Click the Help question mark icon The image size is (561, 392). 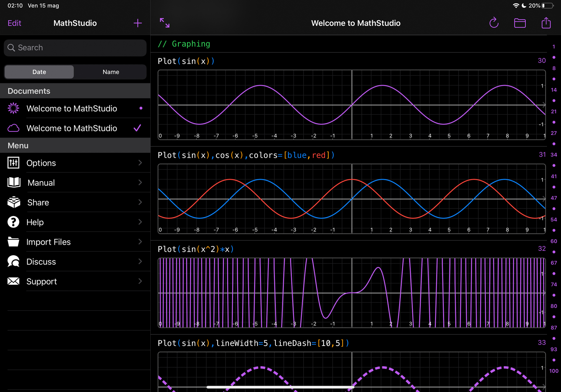point(13,222)
